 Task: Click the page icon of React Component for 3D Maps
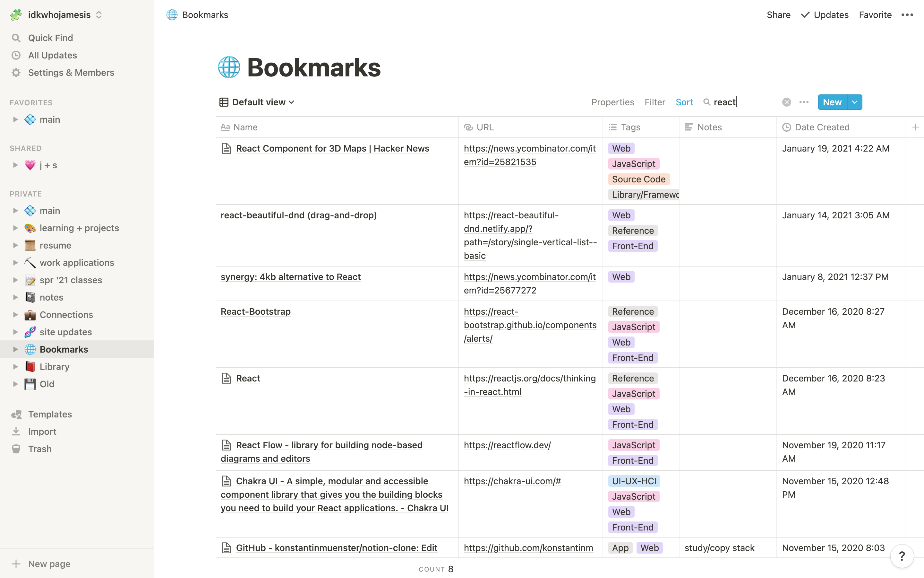pos(227,148)
